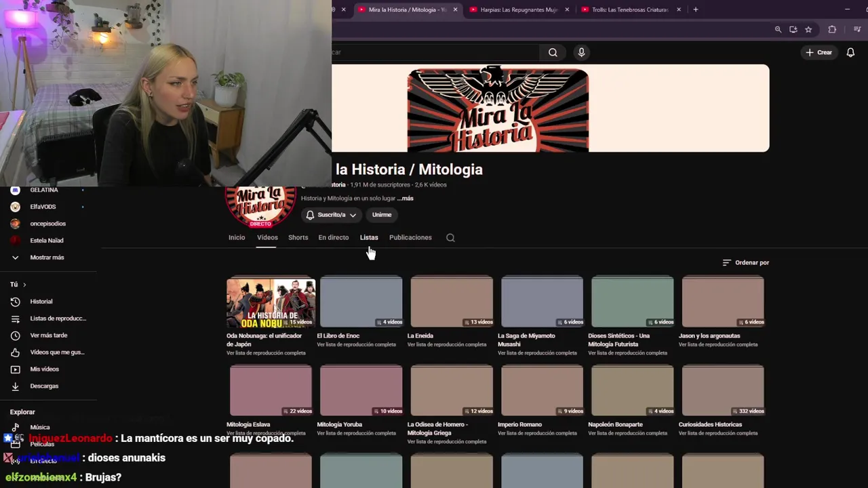This screenshot has height=488, width=868.
Task: Open the Shorts channel tab
Action: [x=298, y=237]
